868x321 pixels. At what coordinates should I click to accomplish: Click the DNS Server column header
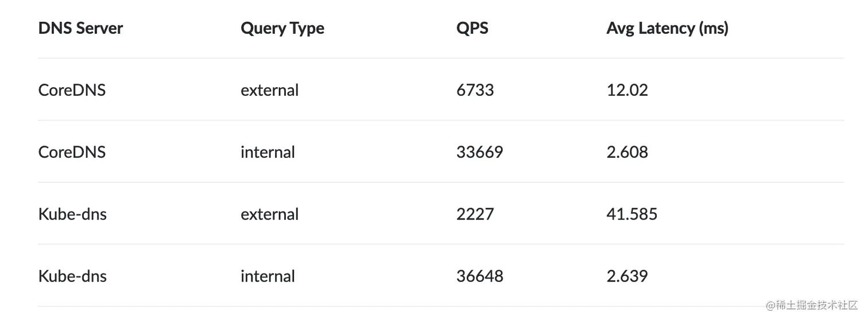coord(80,28)
